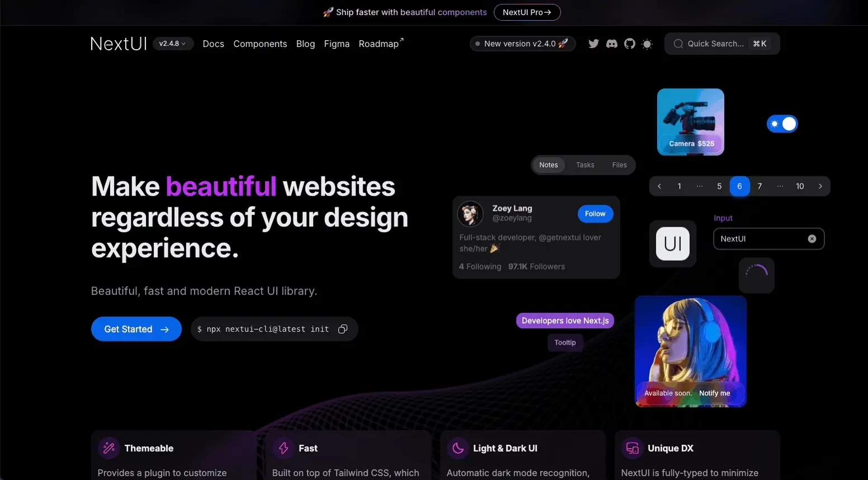Click the Light & Dark UI title
This screenshot has height=480, width=868.
pyautogui.click(x=505, y=448)
